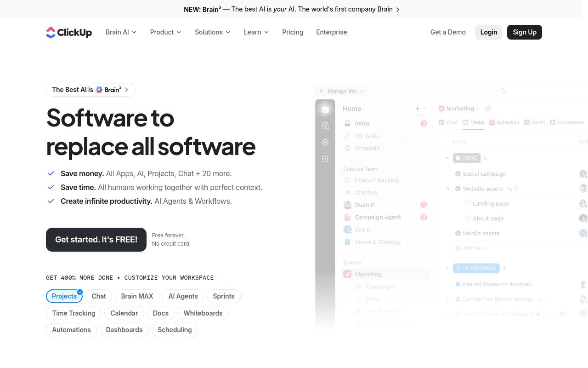The image size is (588, 368).
Task: Click the red Mango Inc. workspace logo
Action: click(x=322, y=91)
